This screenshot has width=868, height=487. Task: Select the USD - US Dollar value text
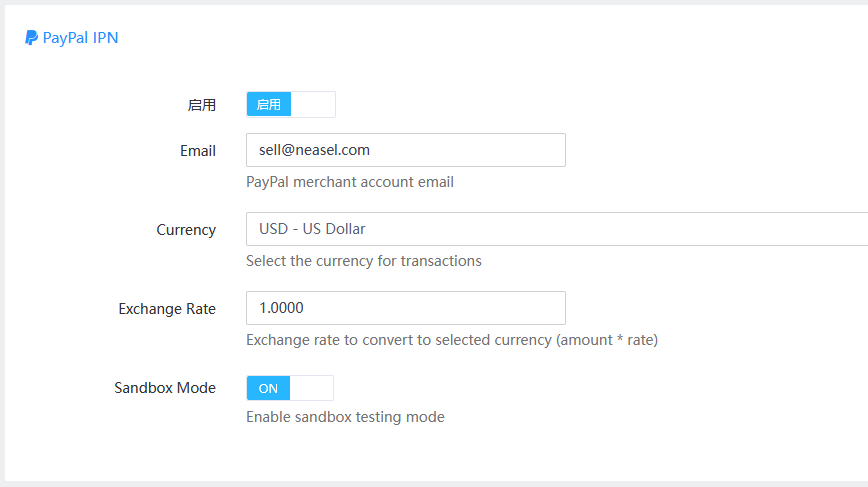coord(312,229)
